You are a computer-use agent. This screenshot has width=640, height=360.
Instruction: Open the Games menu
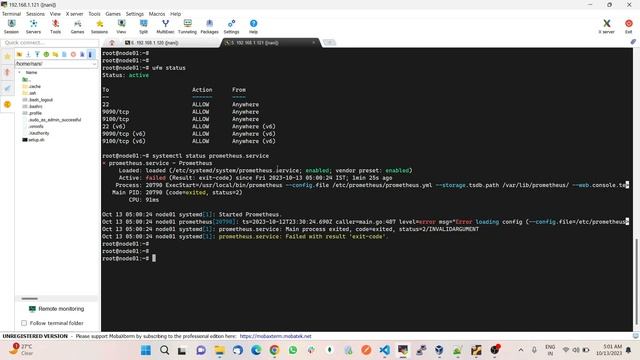click(x=113, y=14)
